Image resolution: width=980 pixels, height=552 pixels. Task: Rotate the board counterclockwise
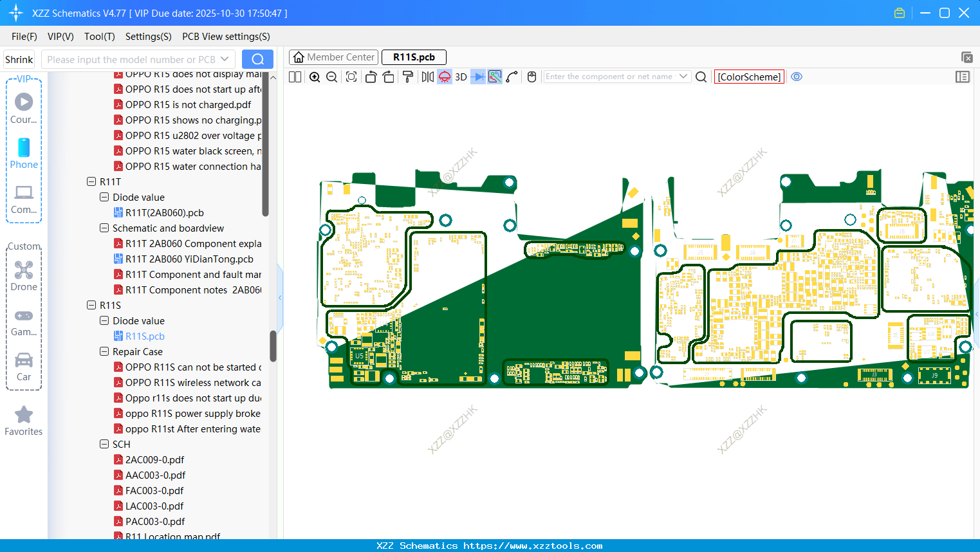pos(371,77)
